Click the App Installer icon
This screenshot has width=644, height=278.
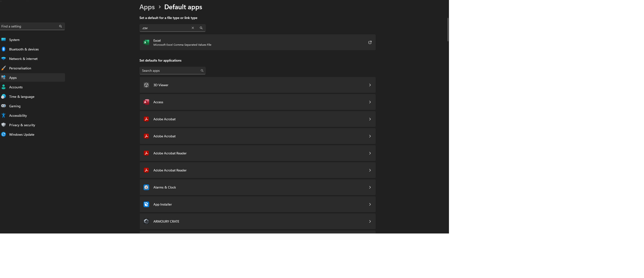pyautogui.click(x=146, y=204)
